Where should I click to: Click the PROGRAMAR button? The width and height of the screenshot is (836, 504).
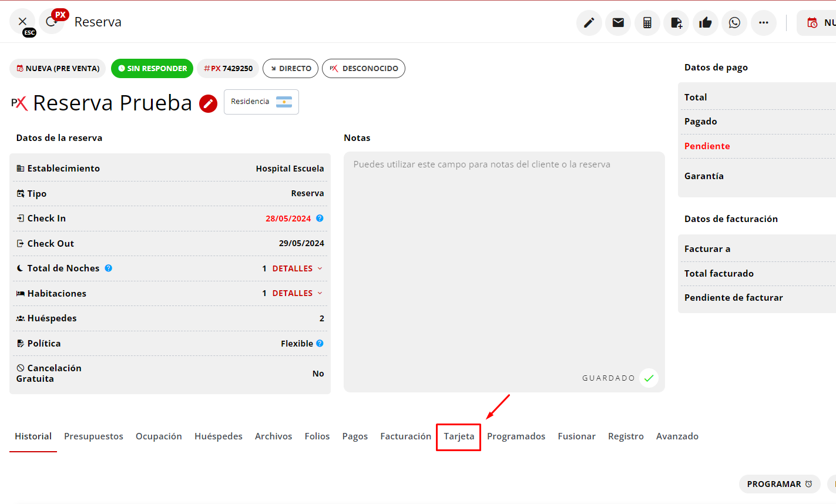tap(779, 484)
